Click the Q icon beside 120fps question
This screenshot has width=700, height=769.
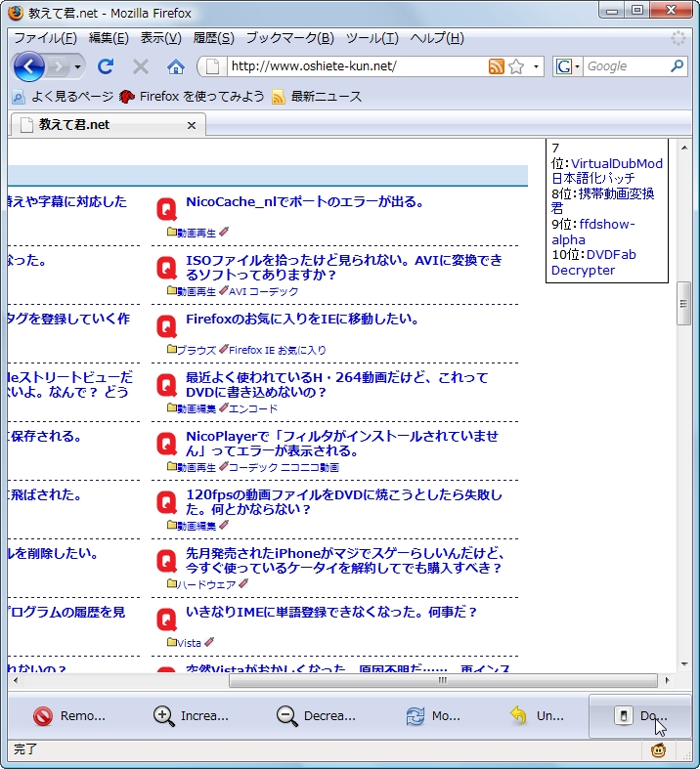[x=167, y=502]
